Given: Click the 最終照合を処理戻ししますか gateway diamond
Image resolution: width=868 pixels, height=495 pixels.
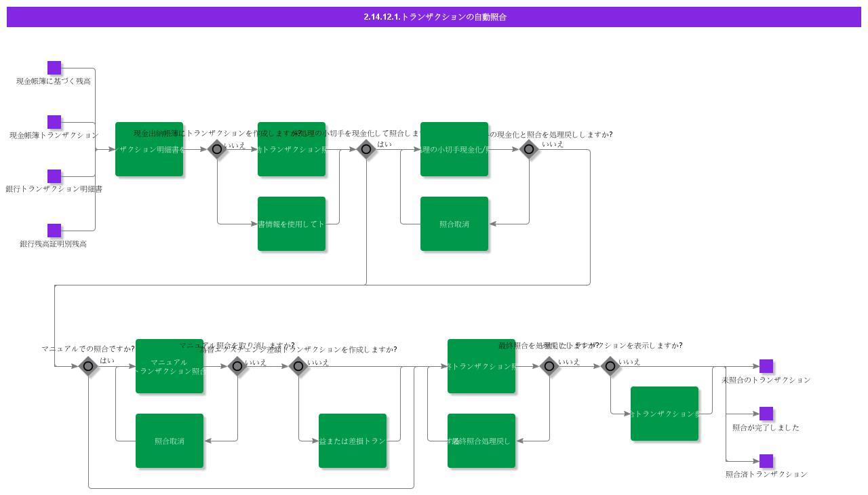Looking at the screenshot, I should pyautogui.click(x=549, y=366).
